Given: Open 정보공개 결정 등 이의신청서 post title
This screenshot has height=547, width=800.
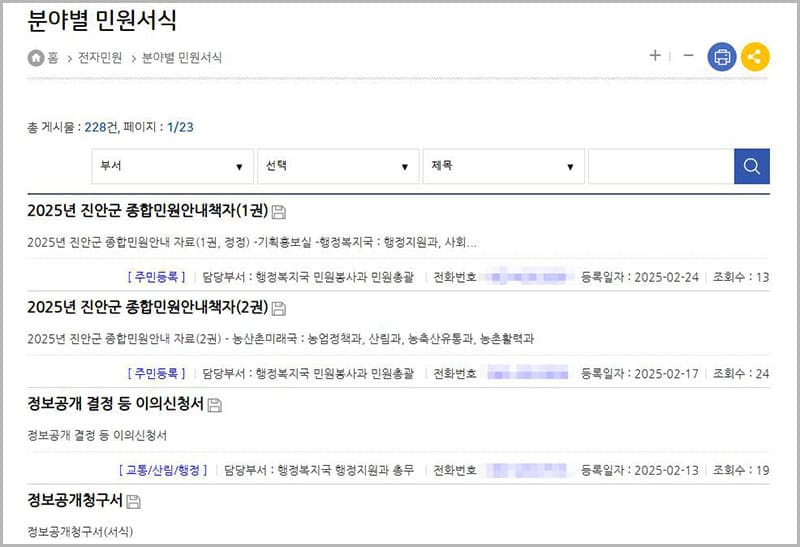Looking at the screenshot, I should 115,404.
